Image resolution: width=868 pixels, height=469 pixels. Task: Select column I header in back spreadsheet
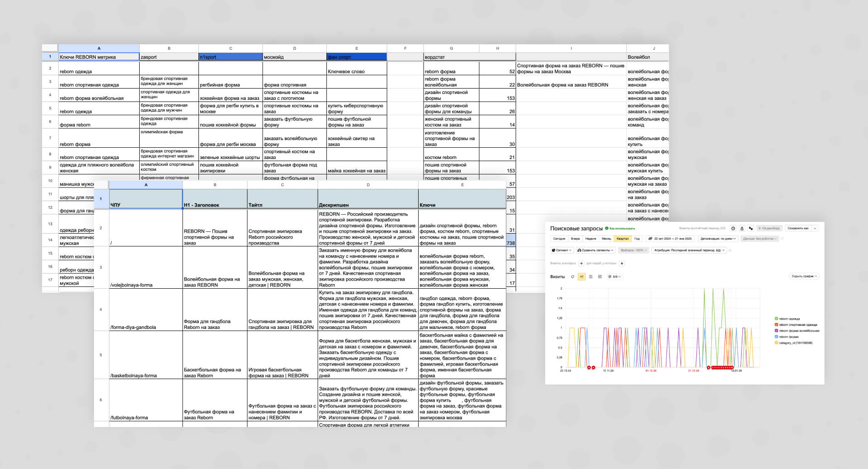pos(571,48)
